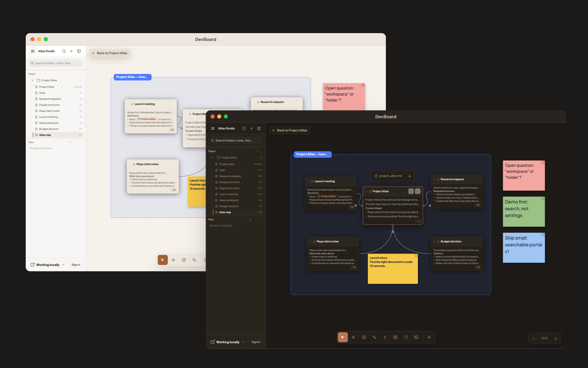Toggle sidebar panel icon in dark window

pyautogui.click(x=259, y=128)
